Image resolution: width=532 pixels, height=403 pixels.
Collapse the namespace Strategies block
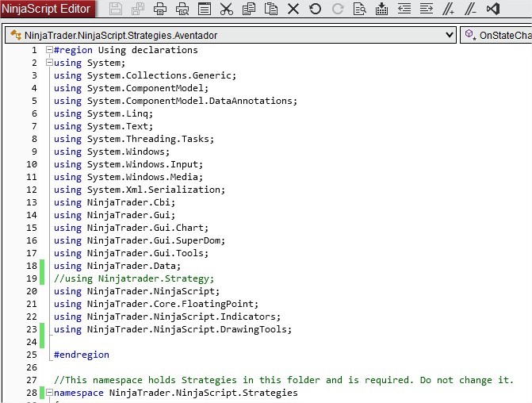(x=49, y=393)
